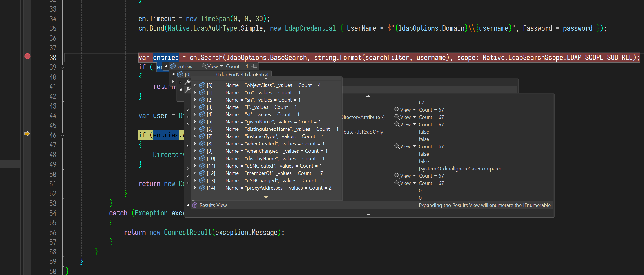Click the Count = 1 value in entries datatip

[237, 66]
